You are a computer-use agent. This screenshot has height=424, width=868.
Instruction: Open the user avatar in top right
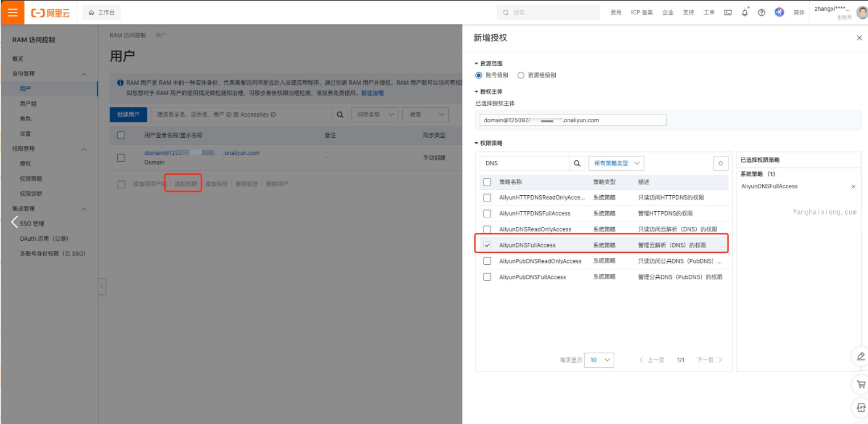point(862,13)
